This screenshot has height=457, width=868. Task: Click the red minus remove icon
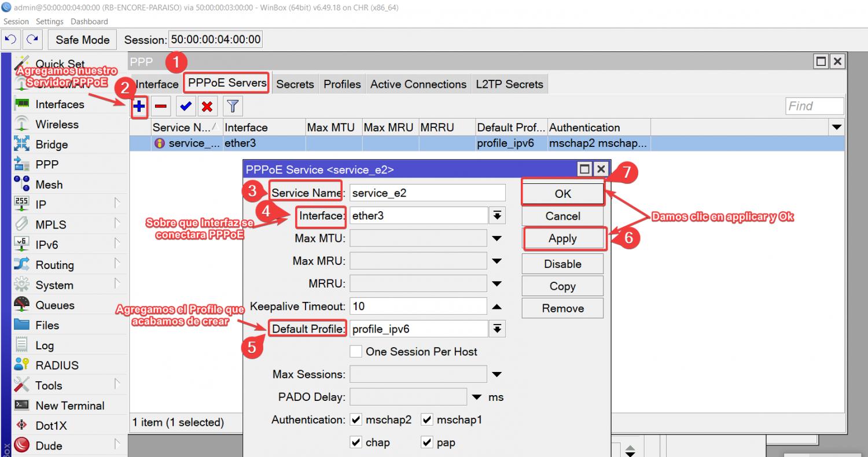tap(161, 106)
